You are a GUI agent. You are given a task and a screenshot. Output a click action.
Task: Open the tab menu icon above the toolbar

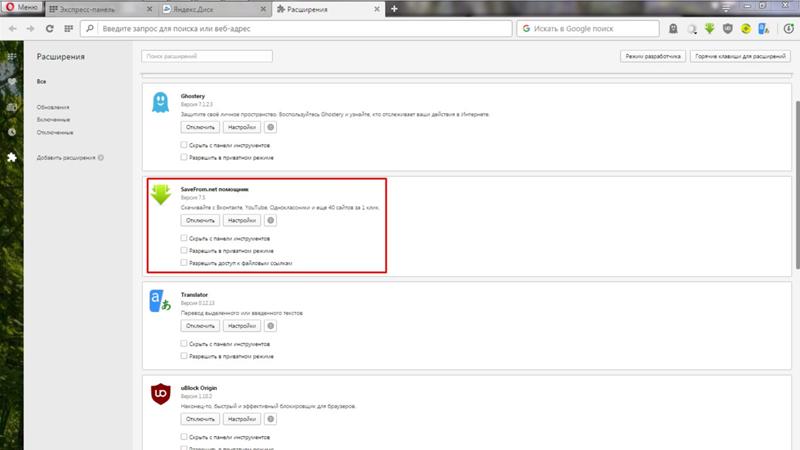click(x=726, y=7)
